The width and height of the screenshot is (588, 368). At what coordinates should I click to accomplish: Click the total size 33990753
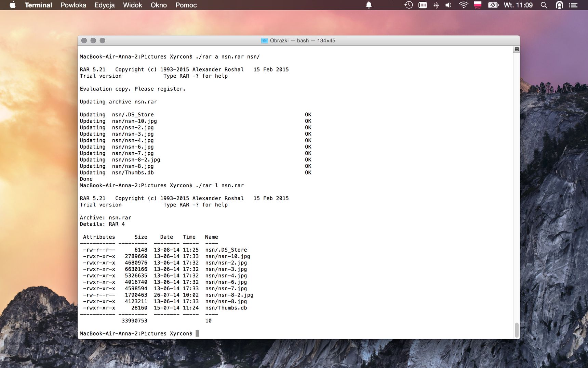[134, 321]
